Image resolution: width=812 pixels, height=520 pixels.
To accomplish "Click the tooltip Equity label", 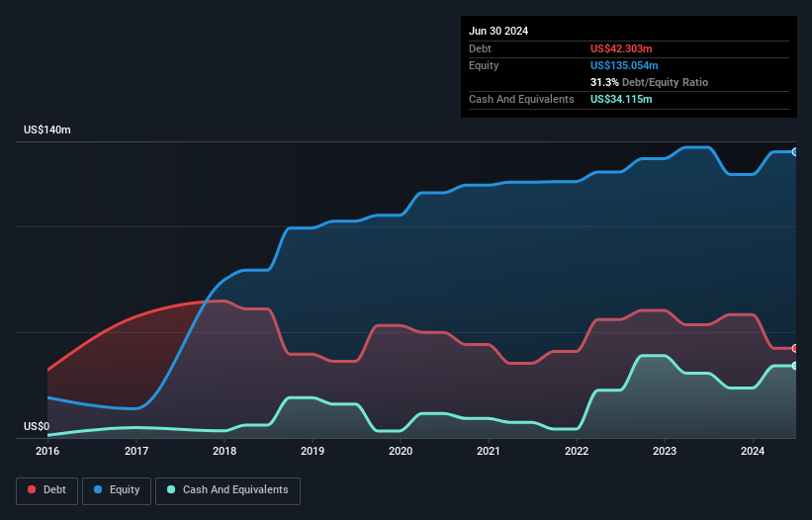I will (x=484, y=65).
